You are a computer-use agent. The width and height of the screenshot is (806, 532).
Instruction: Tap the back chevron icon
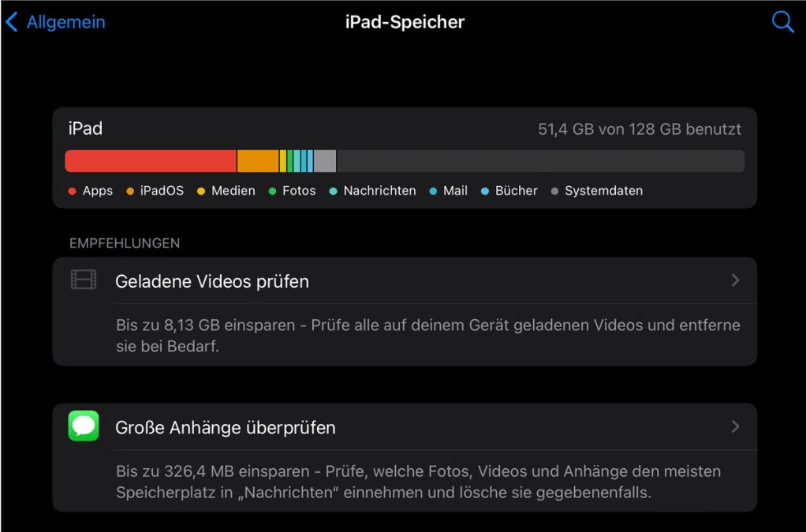pyautogui.click(x=12, y=22)
